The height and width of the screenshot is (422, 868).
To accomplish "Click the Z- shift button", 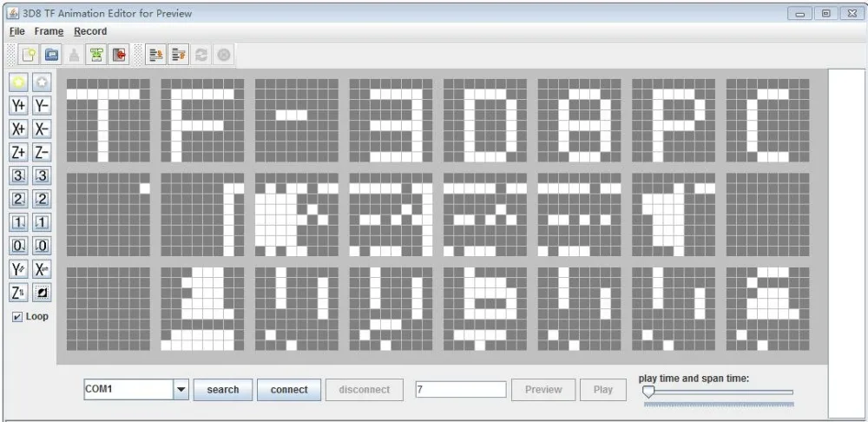I will tap(42, 152).
